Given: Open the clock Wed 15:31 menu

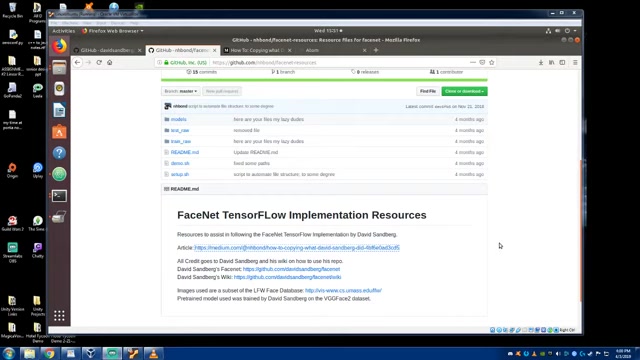Looking at the screenshot, I should (x=328, y=31).
